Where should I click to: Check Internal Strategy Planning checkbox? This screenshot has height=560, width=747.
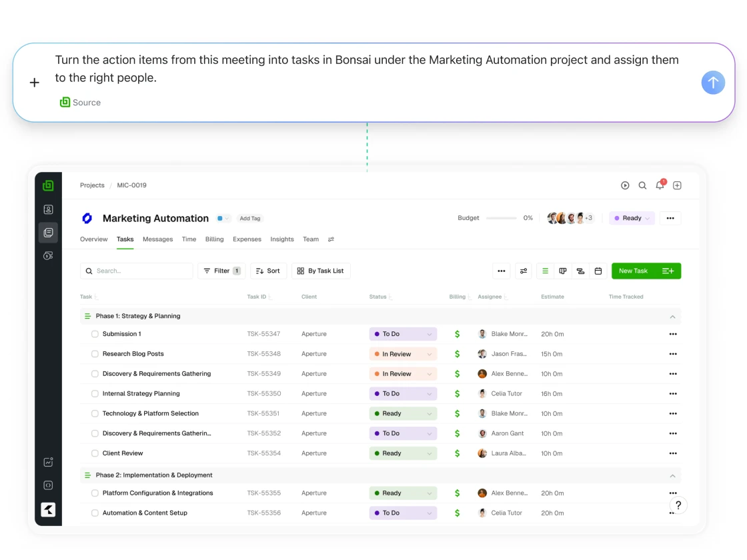95,394
